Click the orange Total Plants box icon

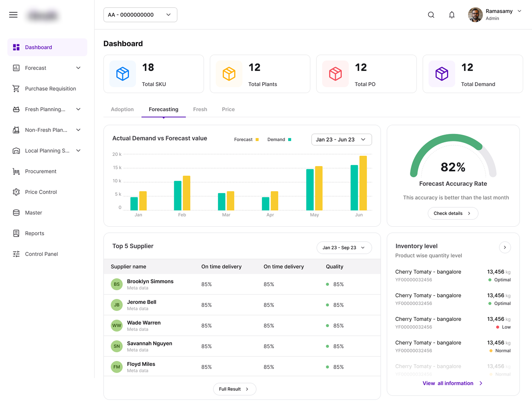[x=229, y=74]
